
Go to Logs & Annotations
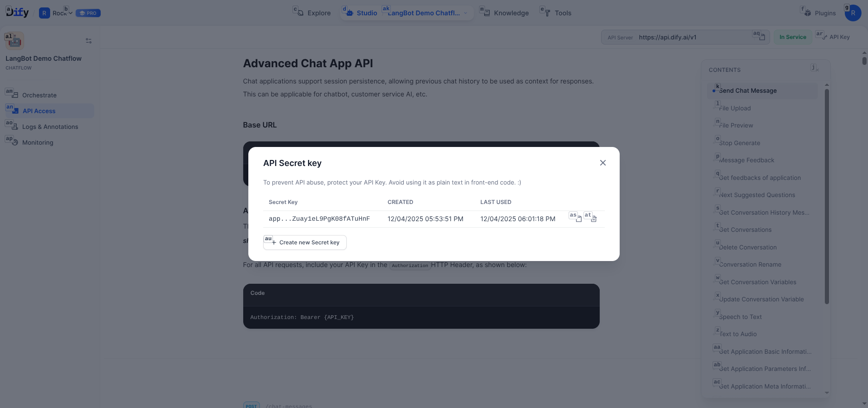tap(50, 127)
